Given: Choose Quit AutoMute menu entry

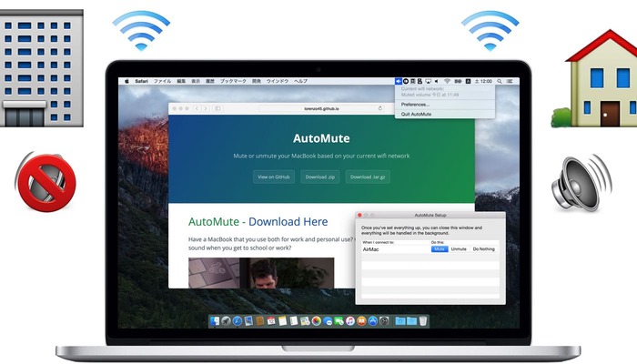Looking at the screenshot, I should pyautogui.click(x=445, y=114).
